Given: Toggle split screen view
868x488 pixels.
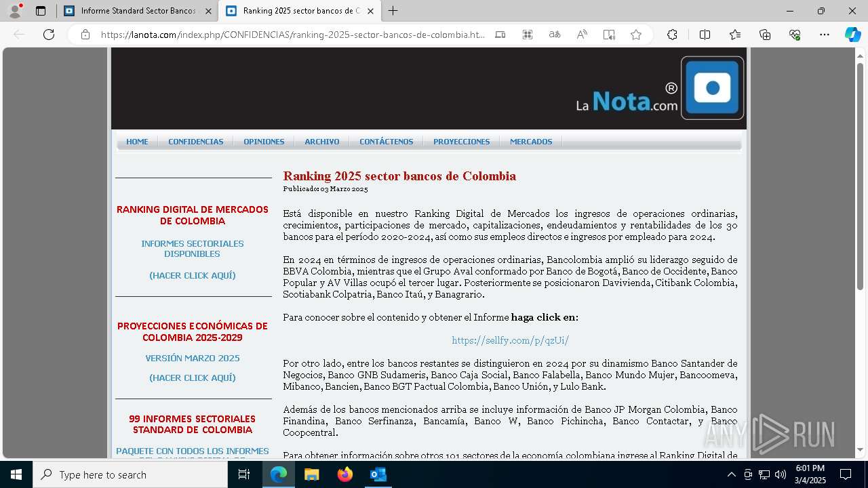Looking at the screenshot, I should 705,35.
